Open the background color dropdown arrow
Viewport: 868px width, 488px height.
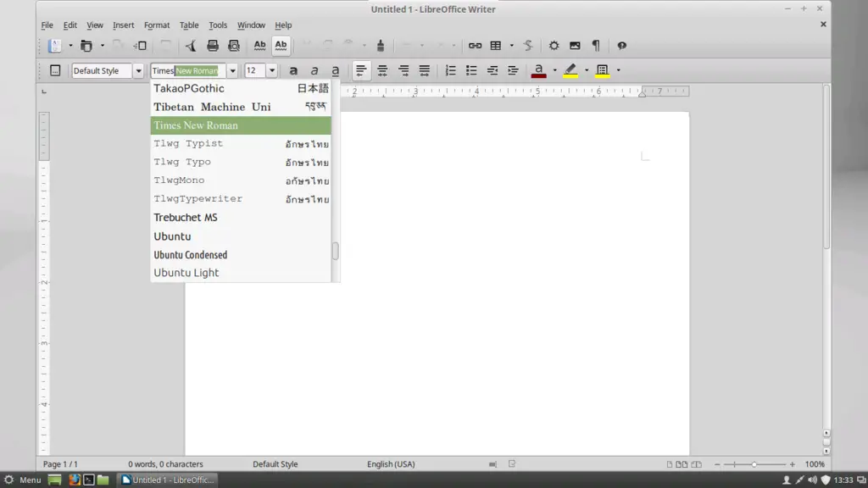[618, 70]
